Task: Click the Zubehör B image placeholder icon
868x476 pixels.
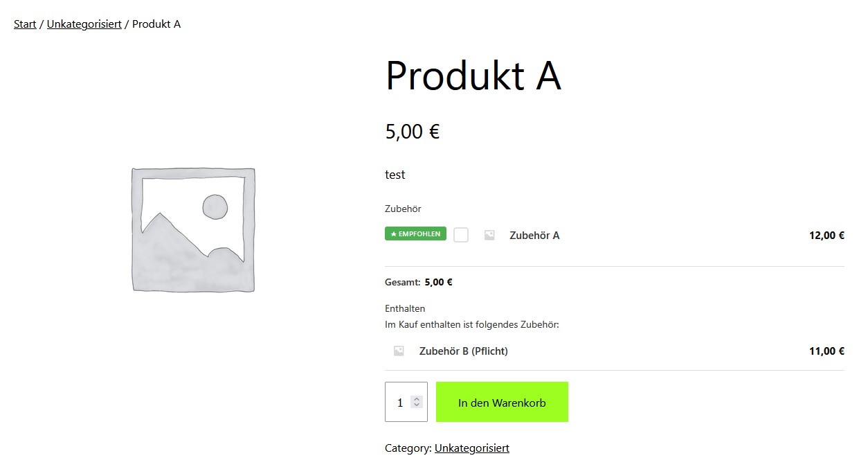Action: tap(398, 351)
